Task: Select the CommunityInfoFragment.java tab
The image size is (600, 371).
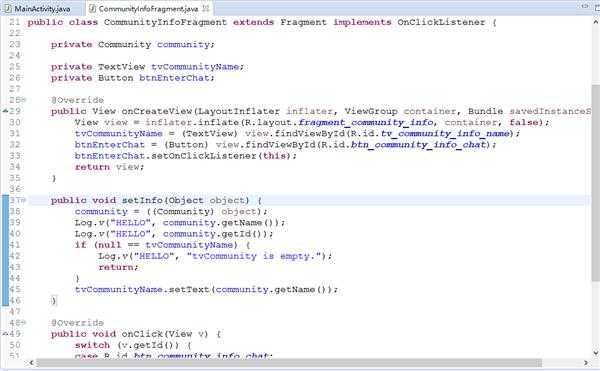Action: coord(148,8)
